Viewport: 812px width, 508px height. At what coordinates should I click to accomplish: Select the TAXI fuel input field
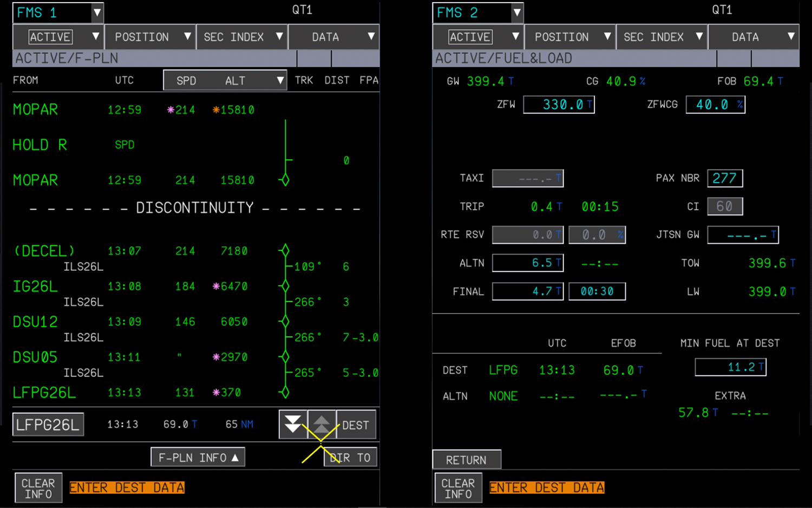pos(528,178)
